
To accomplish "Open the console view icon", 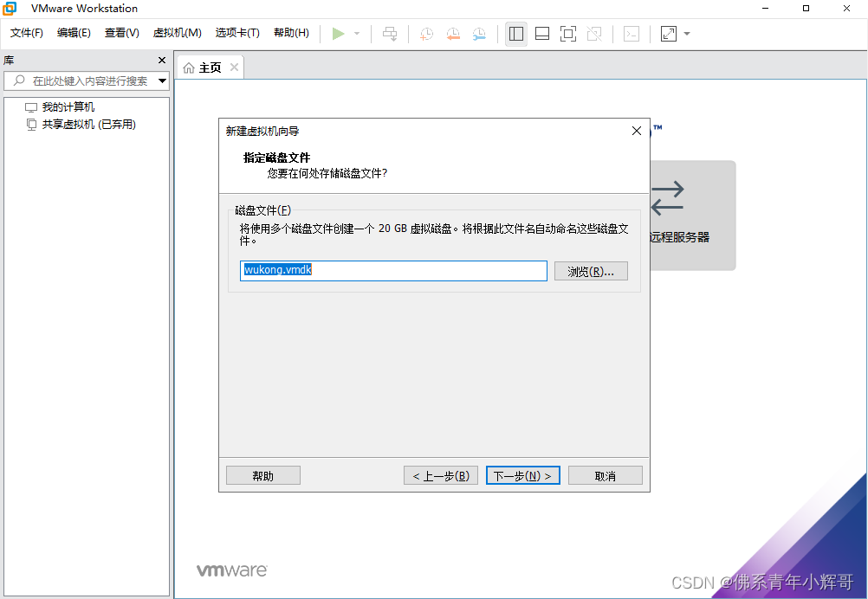I will (631, 34).
